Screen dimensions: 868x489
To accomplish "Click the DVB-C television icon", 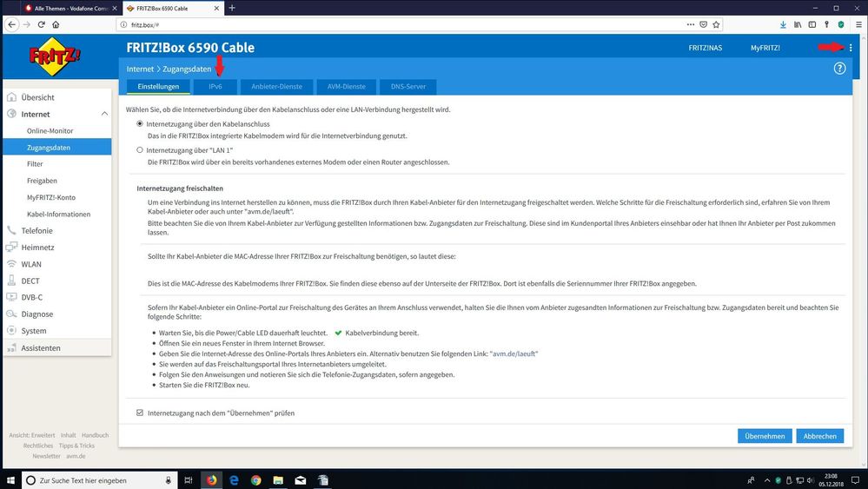I will tap(11, 297).
